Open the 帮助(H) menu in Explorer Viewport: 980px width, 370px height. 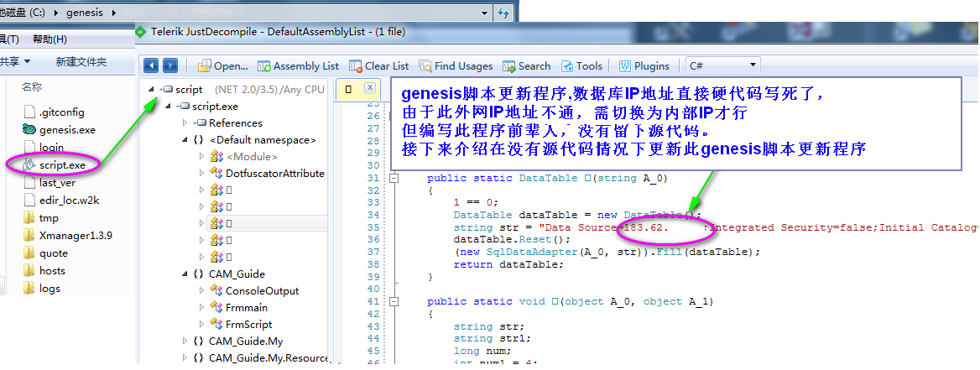click(50, 39)
